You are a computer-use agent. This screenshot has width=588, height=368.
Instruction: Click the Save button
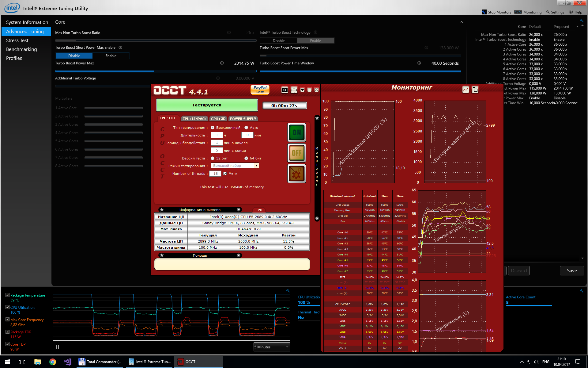tap(571, 271)
